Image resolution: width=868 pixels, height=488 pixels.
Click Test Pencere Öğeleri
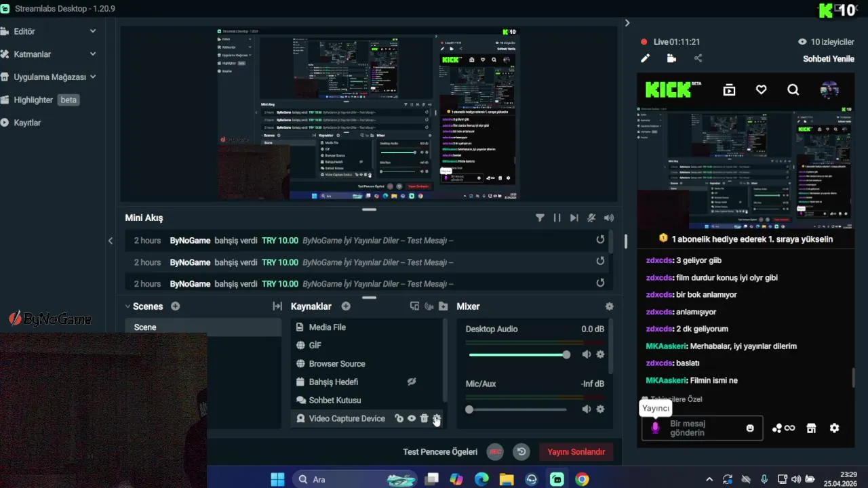(440, 452)
